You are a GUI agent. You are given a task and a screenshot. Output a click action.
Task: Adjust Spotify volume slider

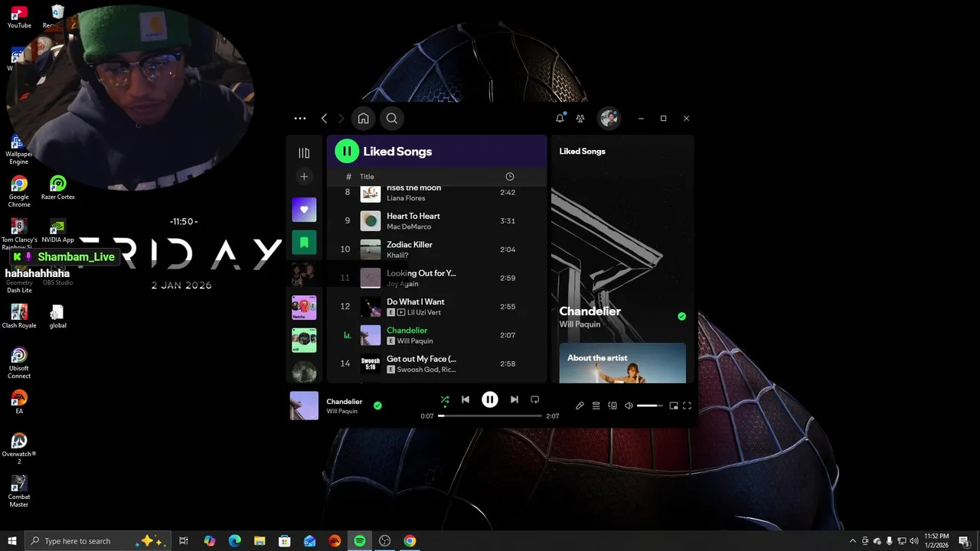[x=650, y=406]
